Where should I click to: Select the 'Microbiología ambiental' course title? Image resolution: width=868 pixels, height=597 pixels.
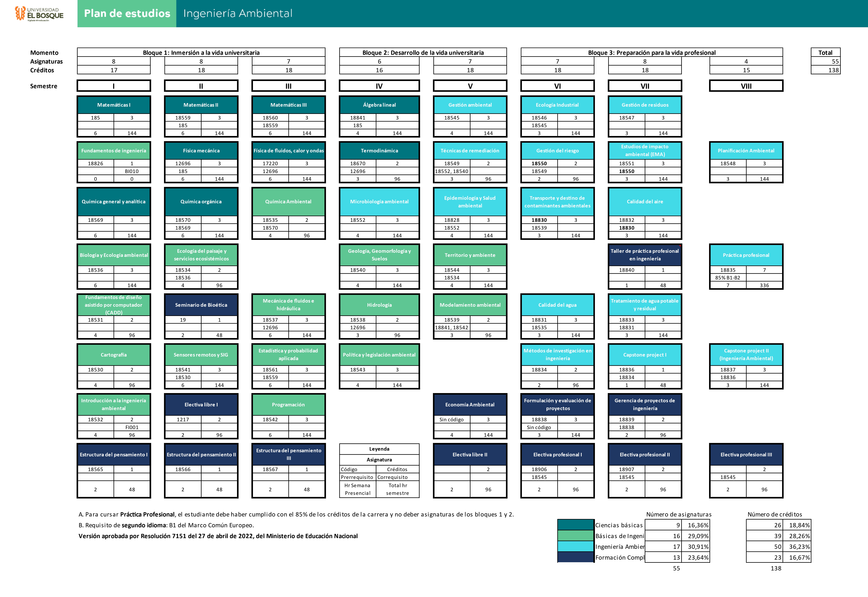(379, 202)
